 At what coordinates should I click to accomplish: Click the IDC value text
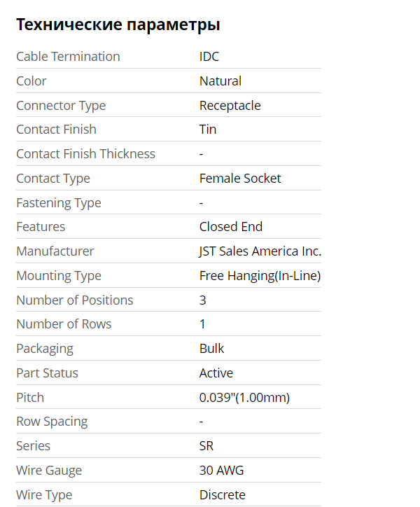click(209, 57)
